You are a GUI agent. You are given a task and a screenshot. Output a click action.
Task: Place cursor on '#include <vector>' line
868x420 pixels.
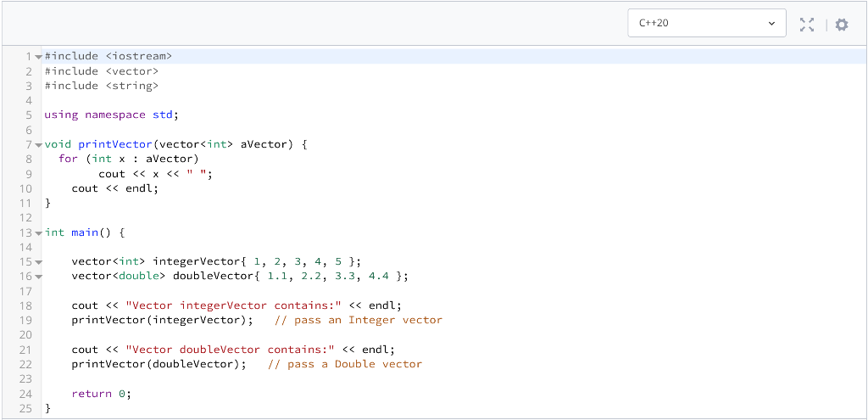click(x=102, y=71)
